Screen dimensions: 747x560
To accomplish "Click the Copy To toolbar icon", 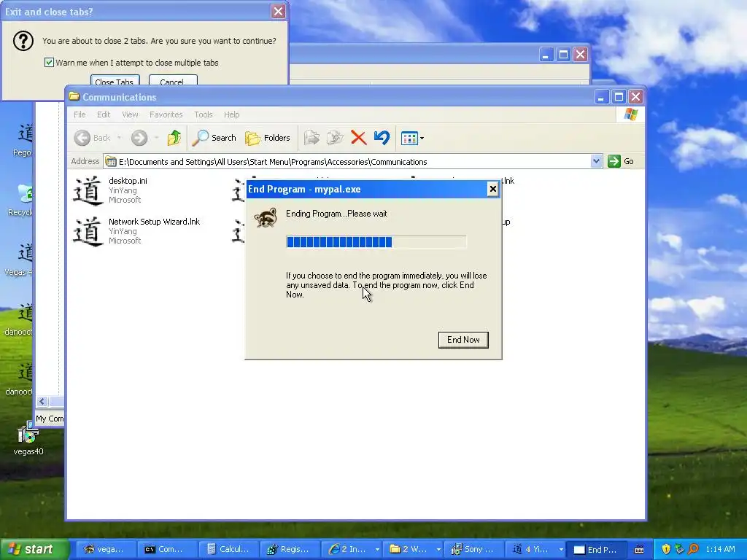I will coord(334,138).
